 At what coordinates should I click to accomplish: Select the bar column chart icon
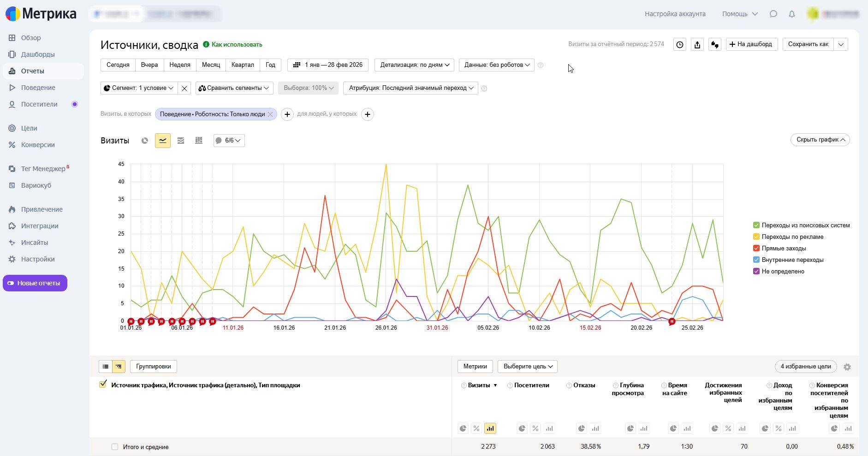tap(199, 141)
